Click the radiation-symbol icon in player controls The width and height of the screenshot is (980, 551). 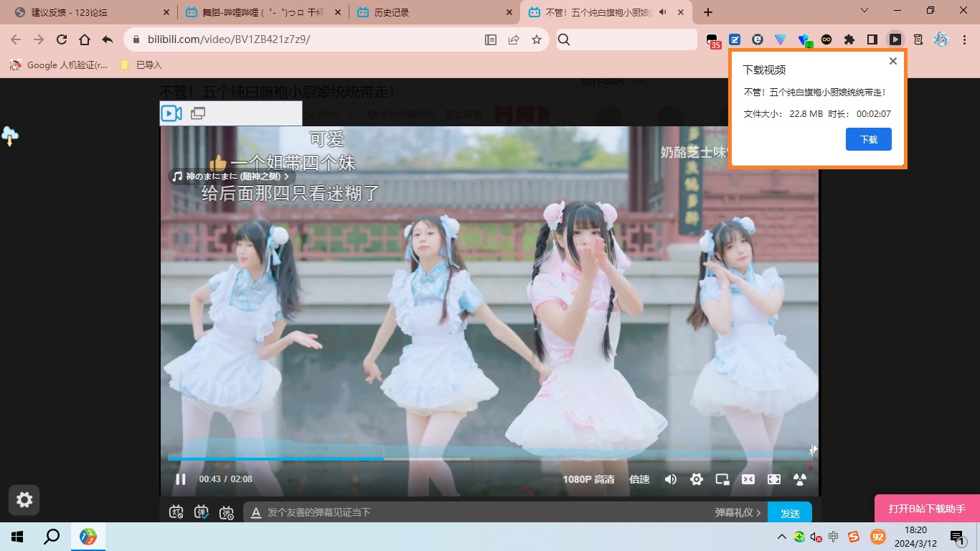point(800,479)
